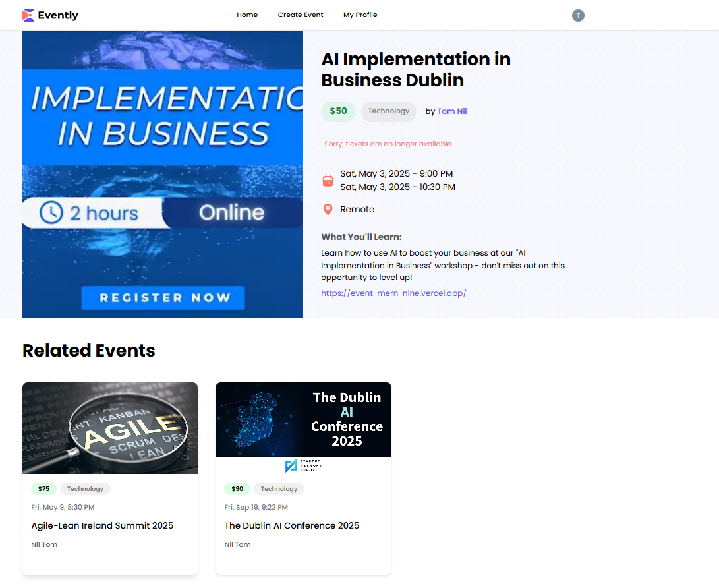Click Technology tag on Dublin AI Conference card
The height and width of the screenshot is (588, 719).
tap(279, 489)
